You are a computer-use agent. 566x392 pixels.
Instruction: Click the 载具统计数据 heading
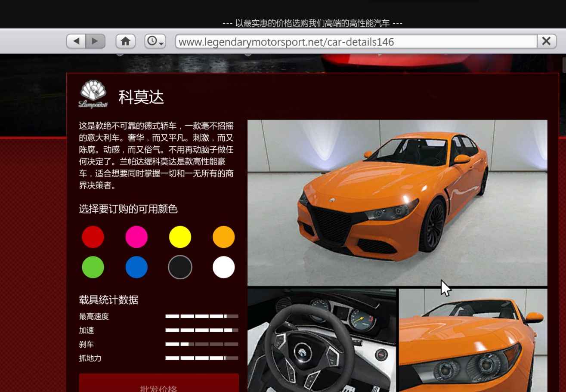coord(108,300)
